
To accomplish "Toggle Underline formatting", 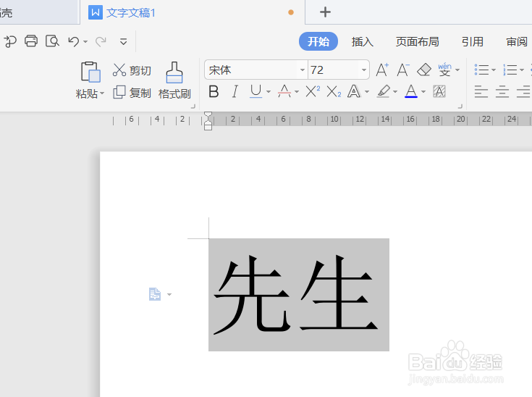I will pos(256,92).
